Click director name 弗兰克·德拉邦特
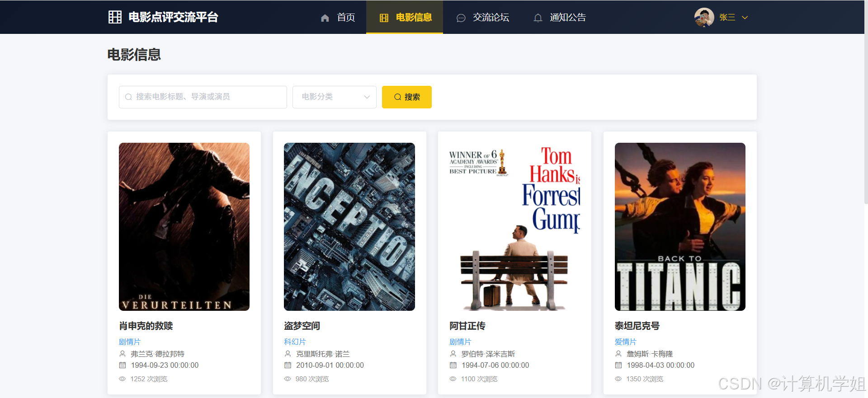Screen dimensions: 868x398 [x=158, y=354]
